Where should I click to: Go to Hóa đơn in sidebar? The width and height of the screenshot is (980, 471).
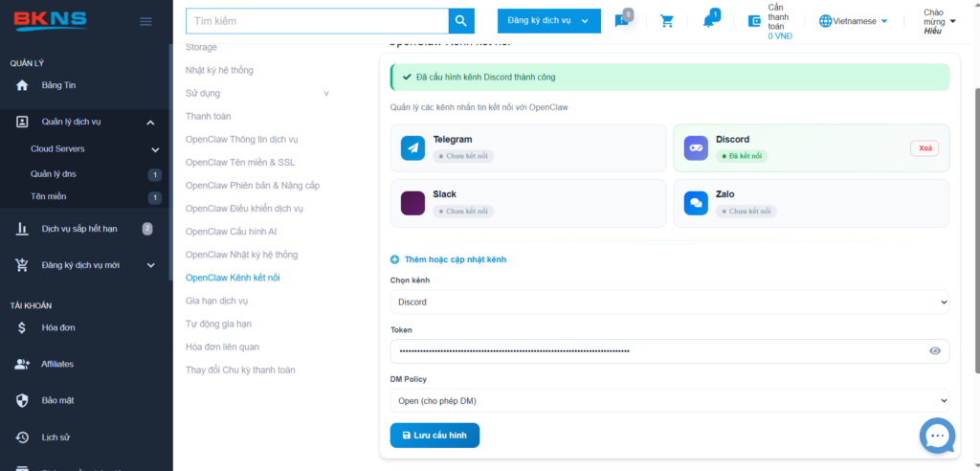point(58,327)
